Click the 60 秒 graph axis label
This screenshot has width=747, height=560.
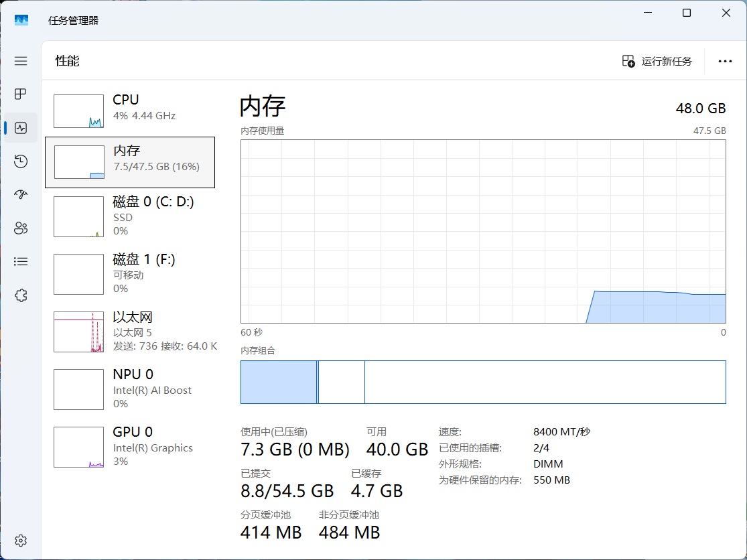tap(251, 332)
